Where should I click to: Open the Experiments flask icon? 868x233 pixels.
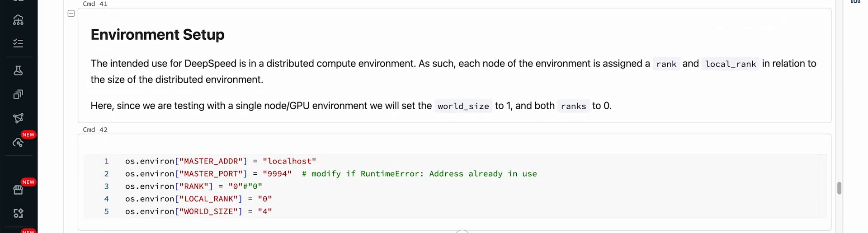[18, 70]
